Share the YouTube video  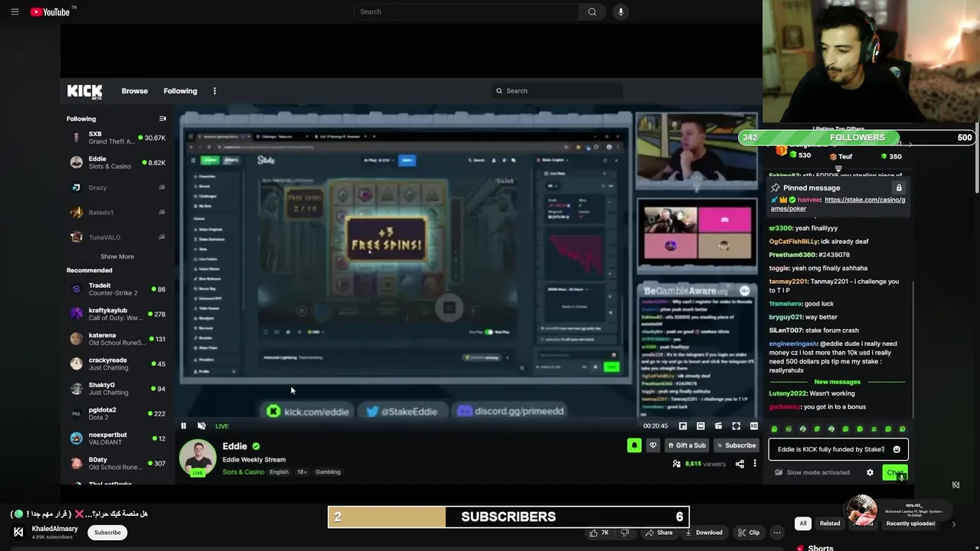[x=658, y=533]
